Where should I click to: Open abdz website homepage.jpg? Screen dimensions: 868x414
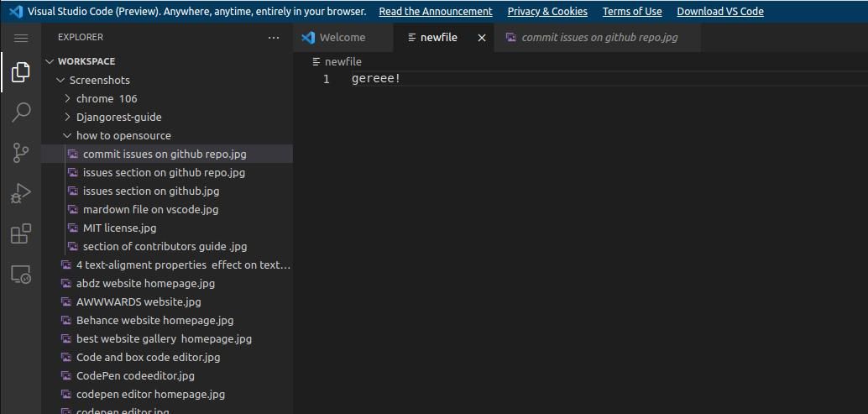[x=167, y=283]
